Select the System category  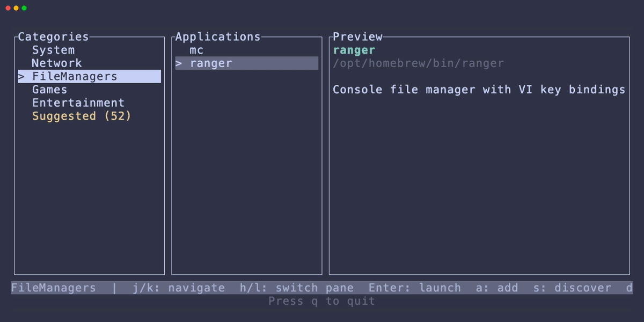(53, 50)
